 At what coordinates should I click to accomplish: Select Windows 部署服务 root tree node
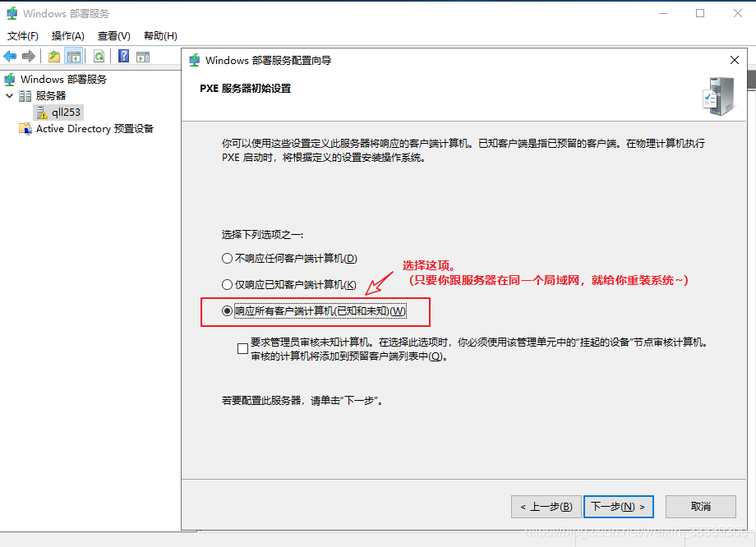tap(63, 80)
